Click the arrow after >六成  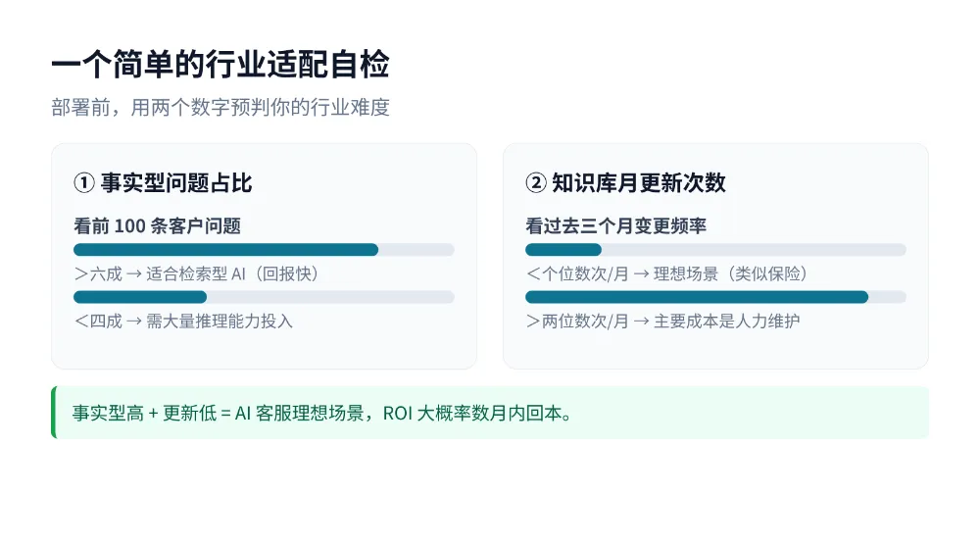click(x=134, y=274)
